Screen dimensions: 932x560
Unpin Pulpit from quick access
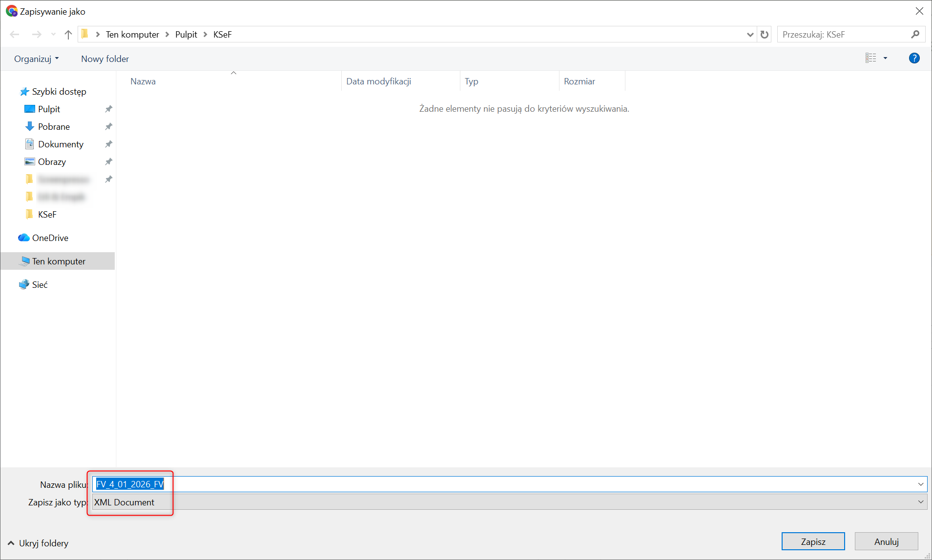[x=108, y=109]
